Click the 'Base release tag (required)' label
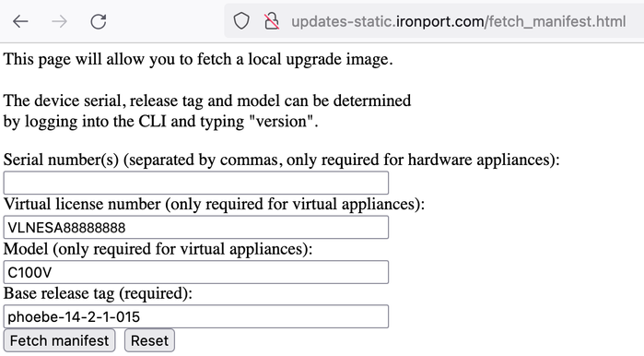The width and height of the screenshot is (644, 356). [x=98, y=293]
